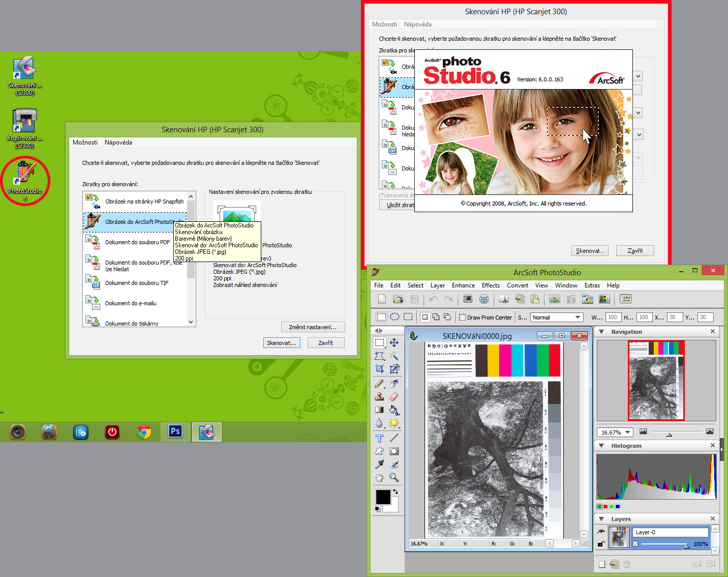This screenshot has width=728, height=577.
Task: Create a new layer in Layers panel
Action: click(602, 564)
